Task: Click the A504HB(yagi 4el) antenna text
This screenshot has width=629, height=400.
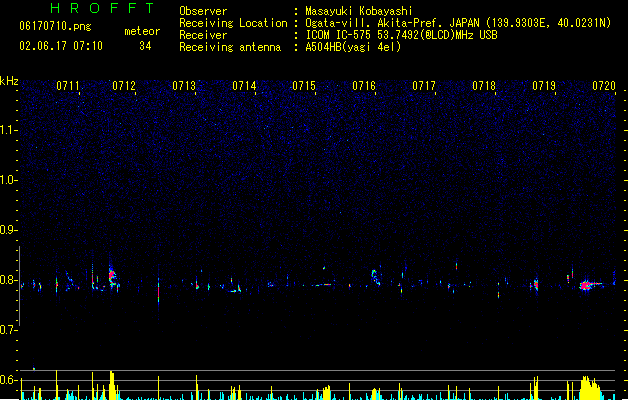Action: [x=353, y=47]
